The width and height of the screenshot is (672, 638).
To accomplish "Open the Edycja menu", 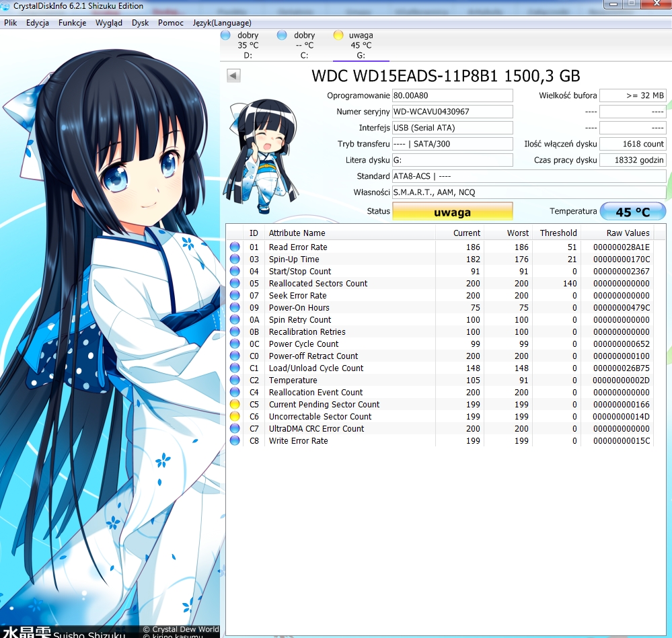I will coord(37,23).
